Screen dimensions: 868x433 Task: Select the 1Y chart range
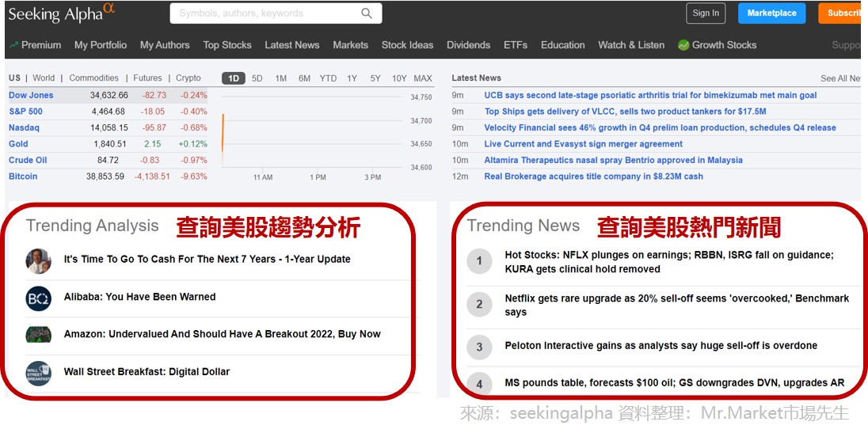click(x=352, y=78)
